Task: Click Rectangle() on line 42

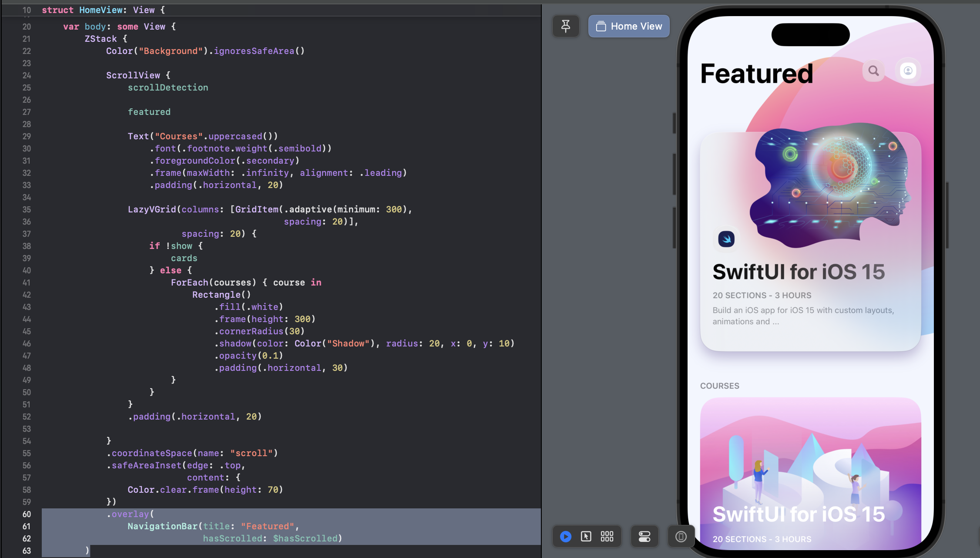Action: [222, 295]
